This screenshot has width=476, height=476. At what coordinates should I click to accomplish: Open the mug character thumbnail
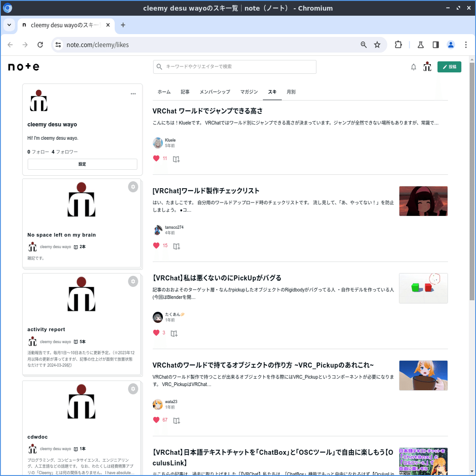(423, 375)
